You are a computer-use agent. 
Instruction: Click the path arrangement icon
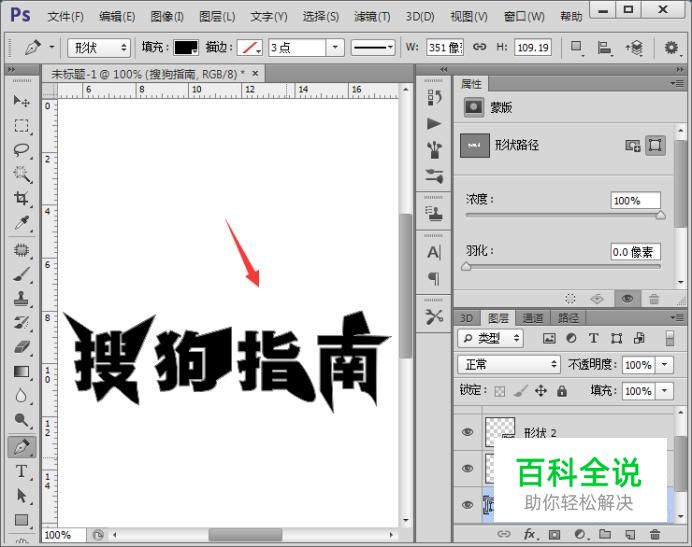click(634, 47)
